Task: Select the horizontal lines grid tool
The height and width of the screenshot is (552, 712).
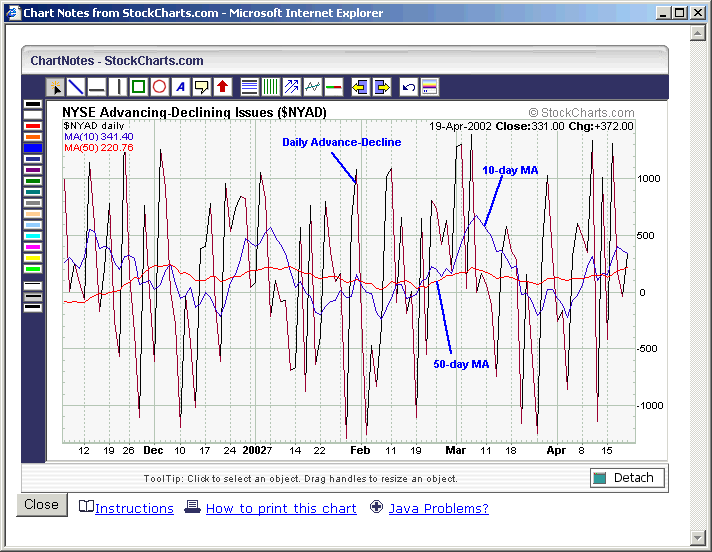Action: [x=250, y=87]
